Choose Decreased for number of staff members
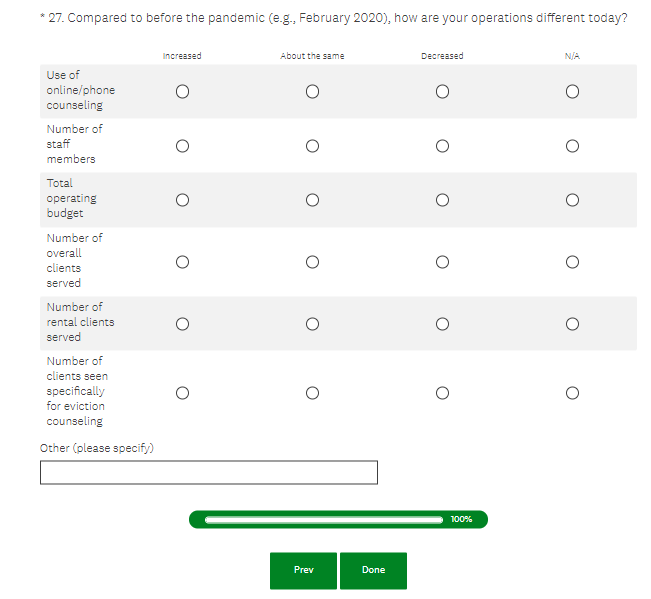This screenshot has height=599, width=651. 442,145
